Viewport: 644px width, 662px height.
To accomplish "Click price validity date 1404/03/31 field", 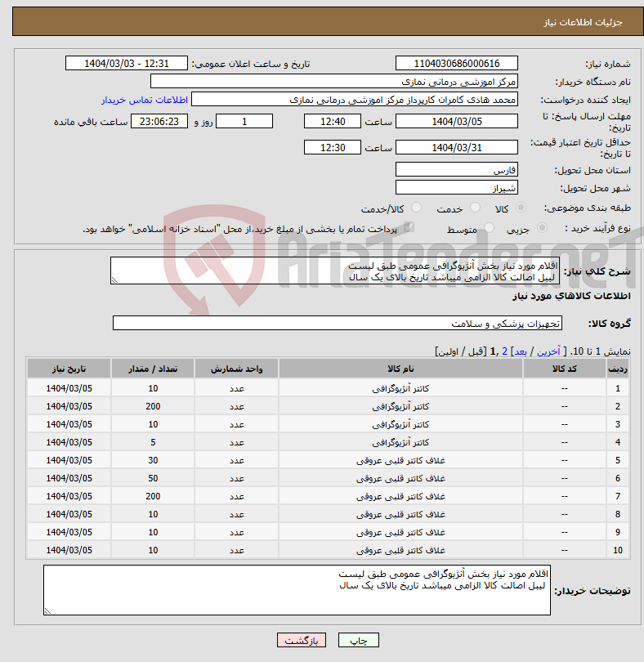I will (457, 148).
